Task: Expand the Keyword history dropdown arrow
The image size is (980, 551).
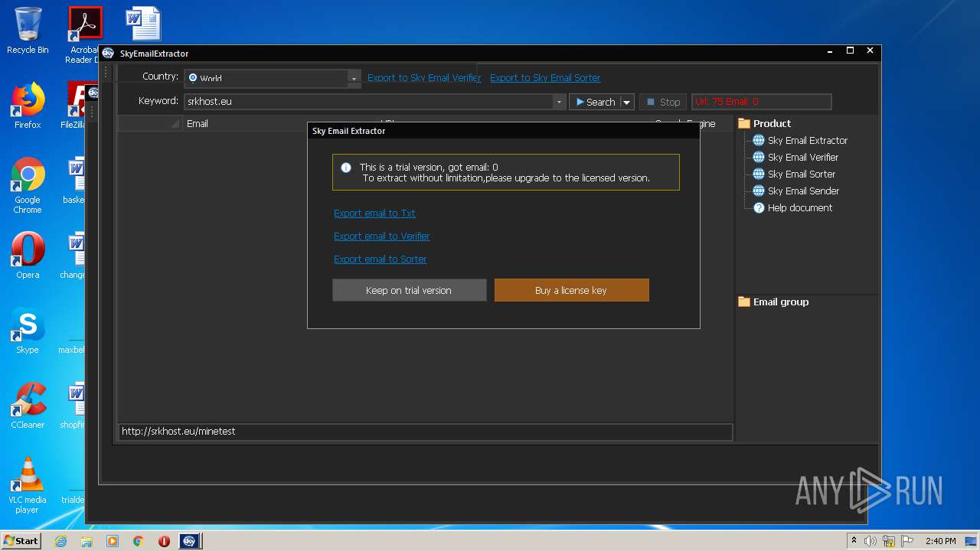Action: (560, 102)
